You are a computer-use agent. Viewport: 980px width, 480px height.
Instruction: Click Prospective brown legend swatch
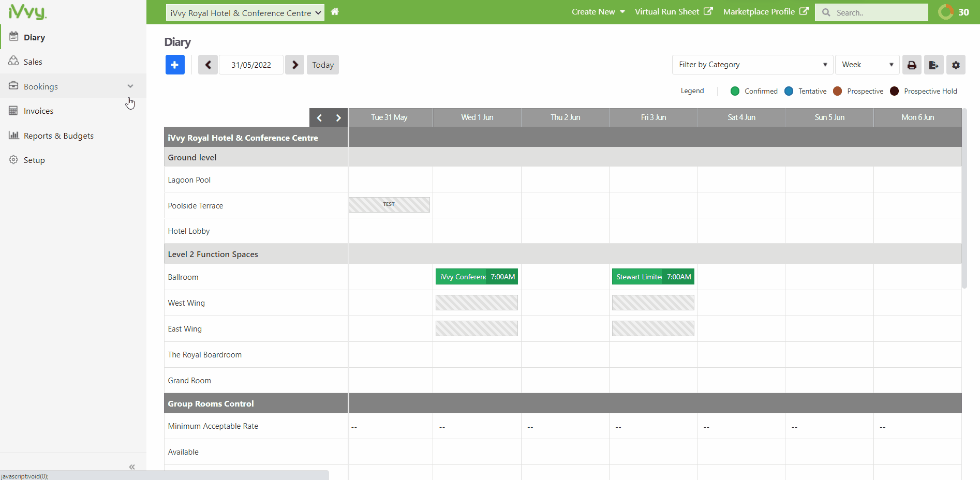838,91
